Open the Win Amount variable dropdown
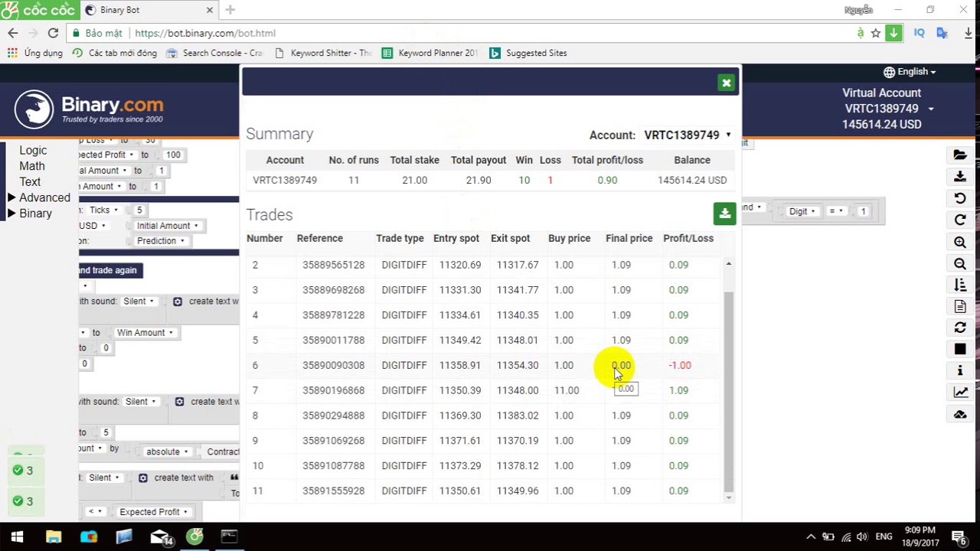980x551 pixels. pyautogui.click(x=145, y=333)
